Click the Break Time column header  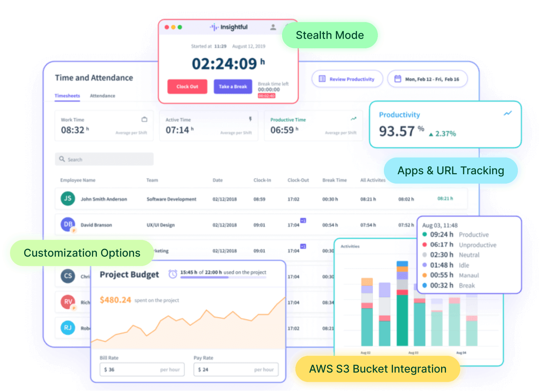click(x=335, y=180)
